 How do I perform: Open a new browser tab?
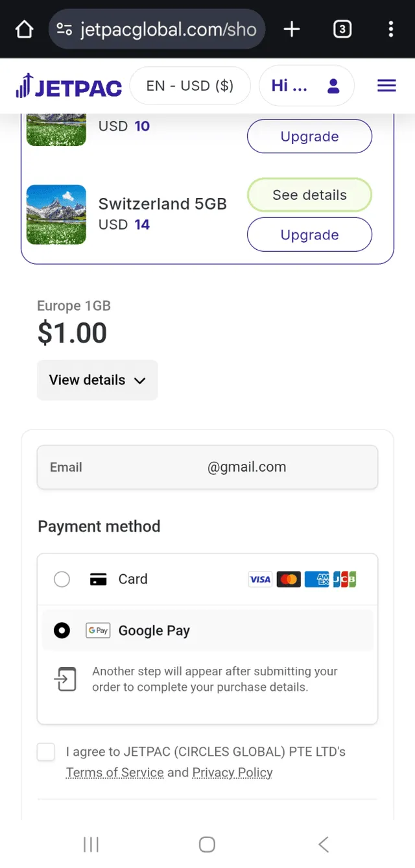pos(292,29)
